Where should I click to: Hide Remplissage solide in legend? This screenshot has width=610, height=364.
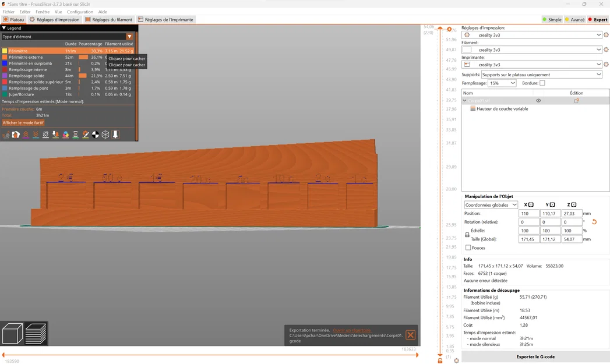[68, 76]
